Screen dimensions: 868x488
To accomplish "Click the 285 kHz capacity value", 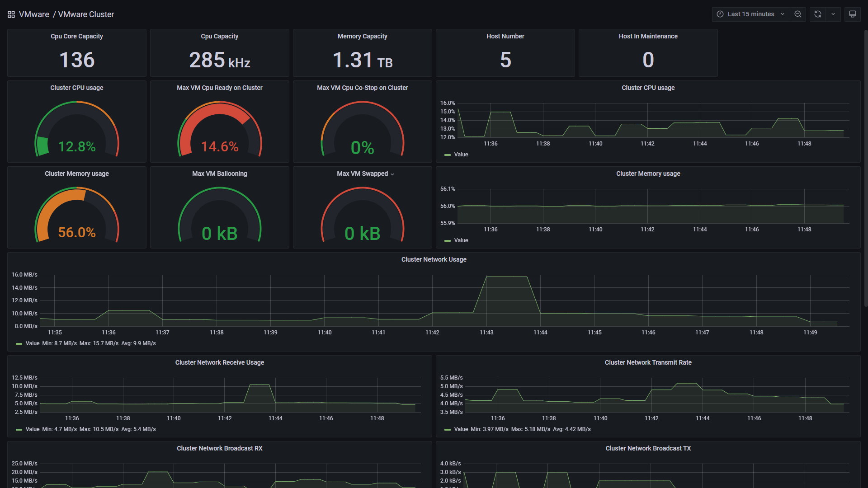I will click(x=220, y=60).
